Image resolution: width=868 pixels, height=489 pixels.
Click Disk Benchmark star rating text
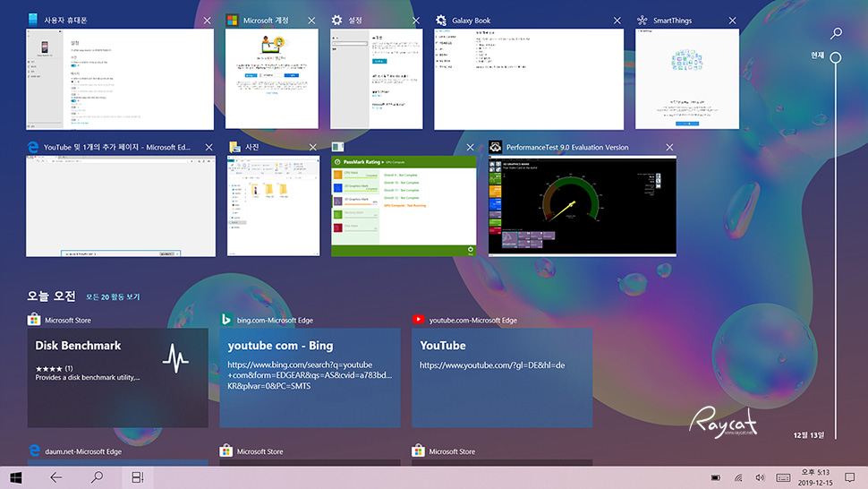tap(55, 368)
